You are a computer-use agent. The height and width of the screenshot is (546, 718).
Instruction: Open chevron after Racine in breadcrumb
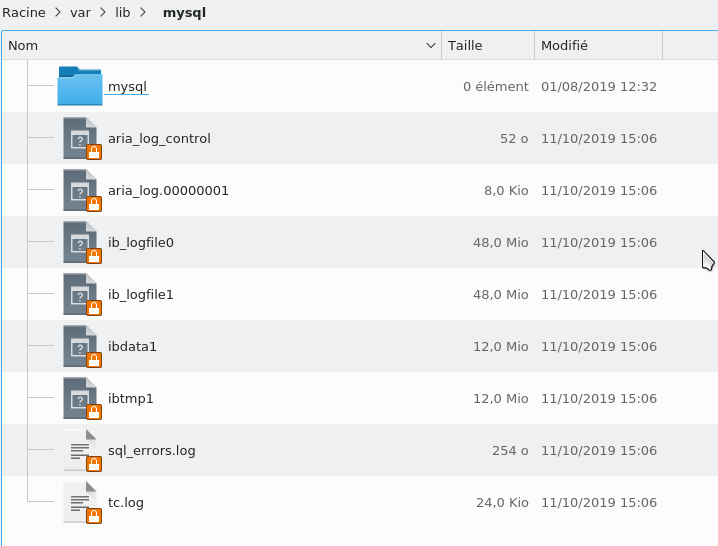pyautogui.click(x=58, y=12)
